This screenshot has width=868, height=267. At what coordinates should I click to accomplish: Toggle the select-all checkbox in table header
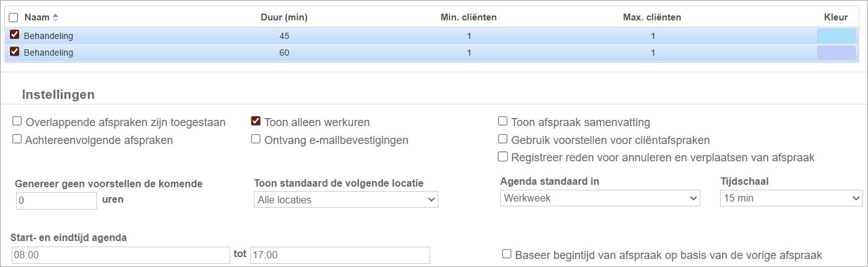pos(14,18)
